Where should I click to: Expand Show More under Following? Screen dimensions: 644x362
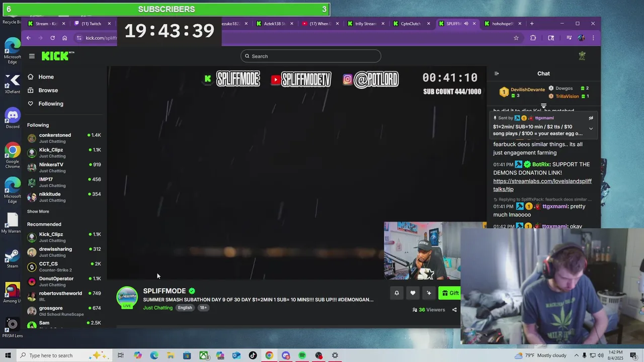(x=38, y=212)
